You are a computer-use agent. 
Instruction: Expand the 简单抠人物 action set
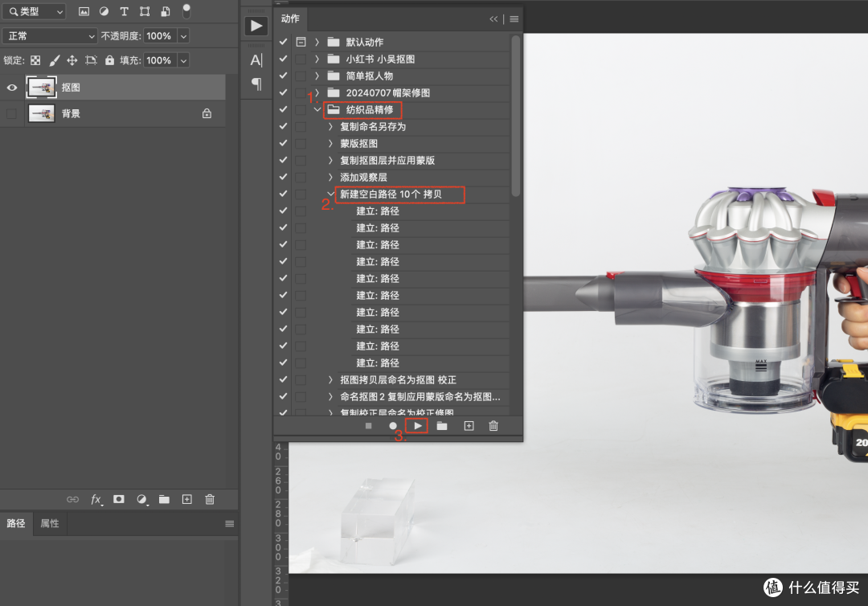(317, 76)
